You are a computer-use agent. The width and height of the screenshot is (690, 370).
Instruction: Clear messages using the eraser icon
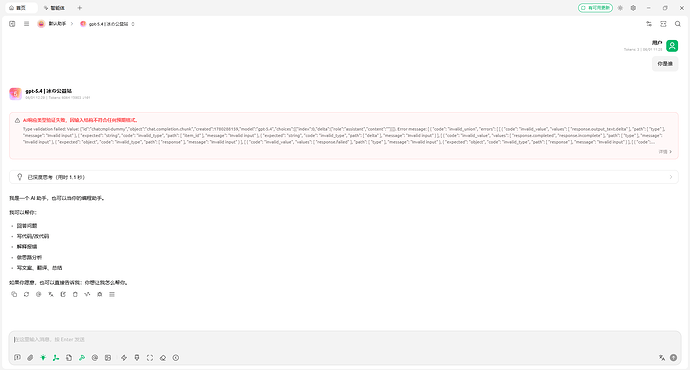point(163,358)
